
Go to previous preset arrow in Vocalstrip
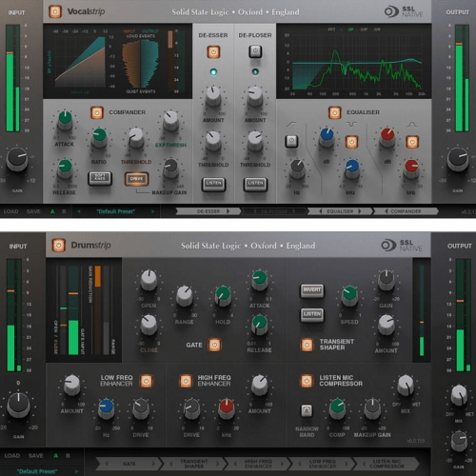(78, 211)
